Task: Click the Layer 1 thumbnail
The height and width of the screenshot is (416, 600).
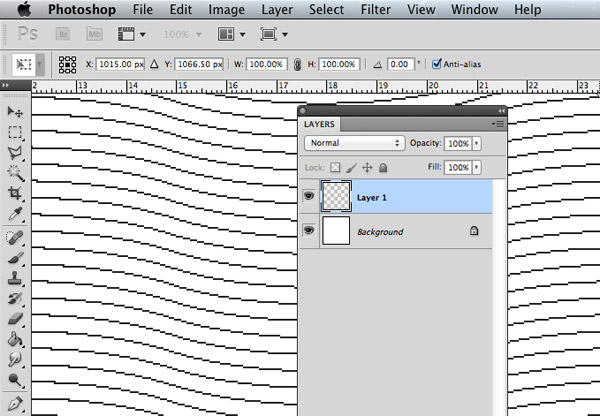Action: coord(335,197)
